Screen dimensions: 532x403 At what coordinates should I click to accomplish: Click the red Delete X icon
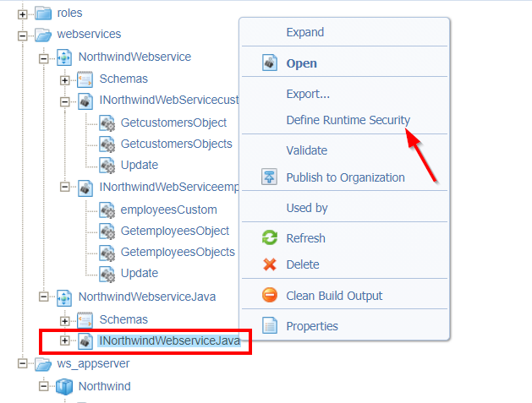[x=270, y=264]
